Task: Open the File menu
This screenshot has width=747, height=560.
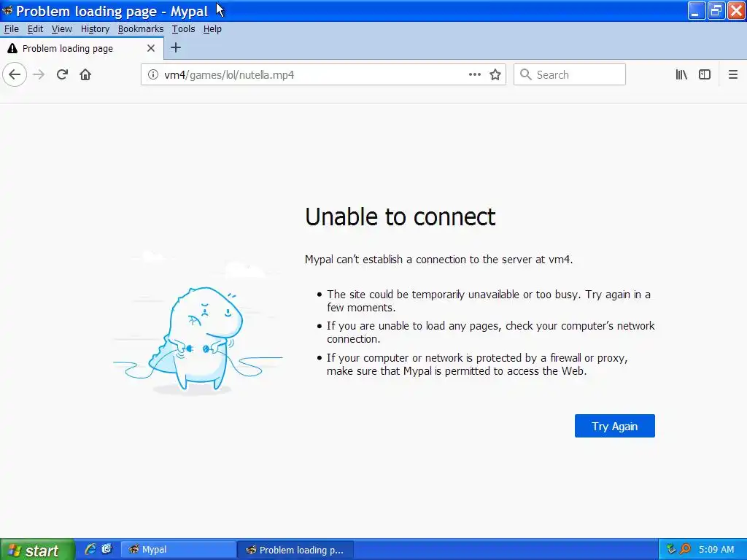Action: tap(12, 29)
